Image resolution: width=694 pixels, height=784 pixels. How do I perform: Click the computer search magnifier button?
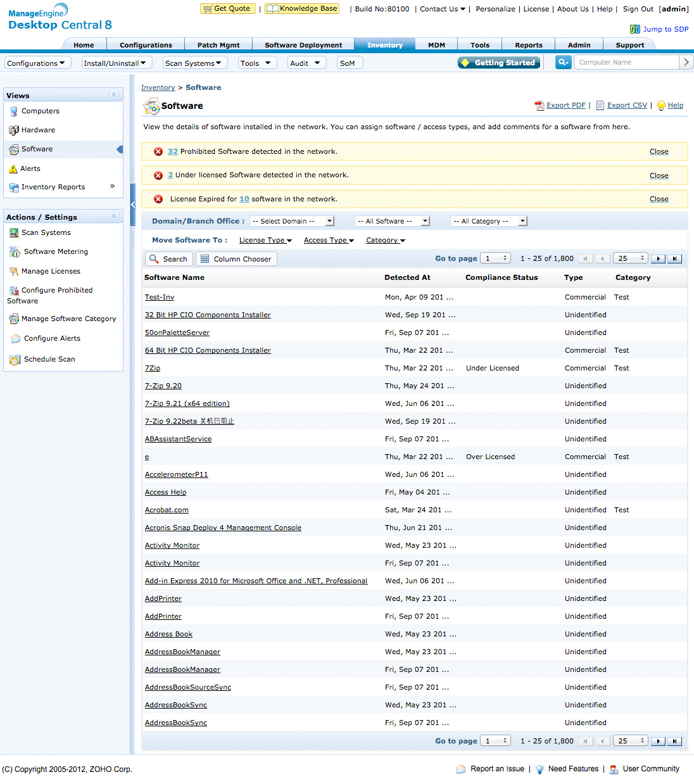pos(563,62)
